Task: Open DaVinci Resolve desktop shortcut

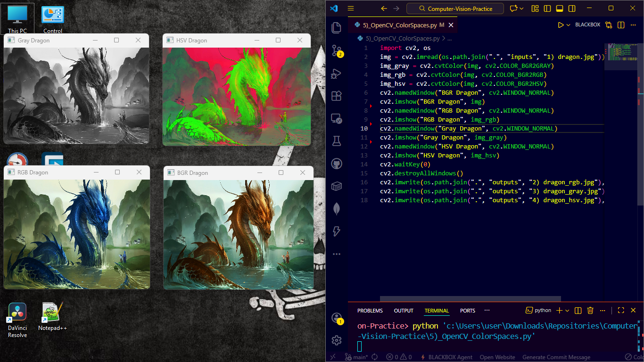Action: click(x=17, y=321)
